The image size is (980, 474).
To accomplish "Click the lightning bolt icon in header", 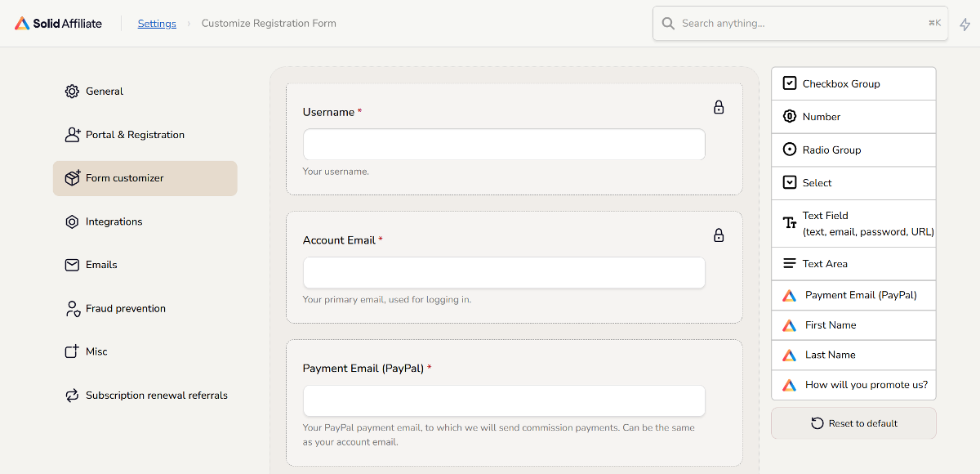I will point(965,25).
